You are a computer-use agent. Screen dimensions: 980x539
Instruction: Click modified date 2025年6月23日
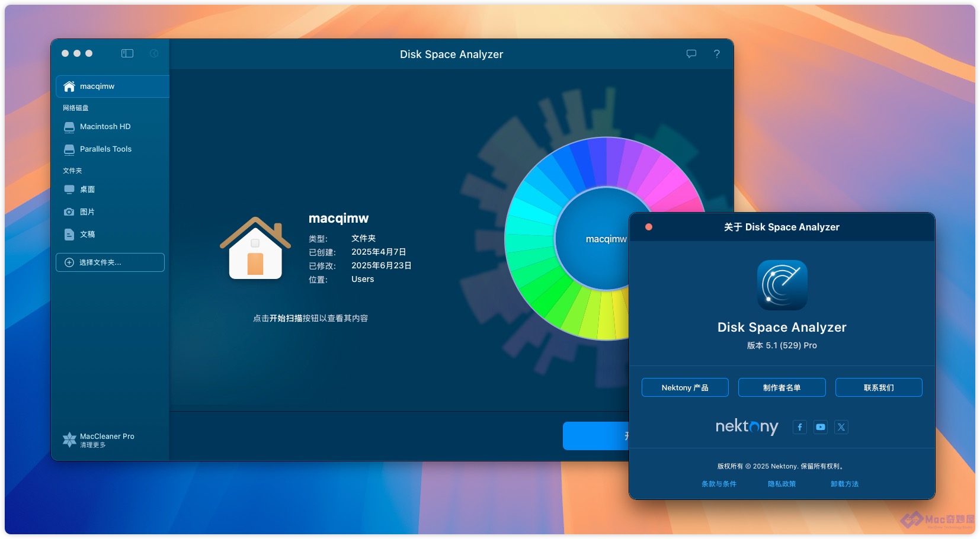[x=382, y=265]
